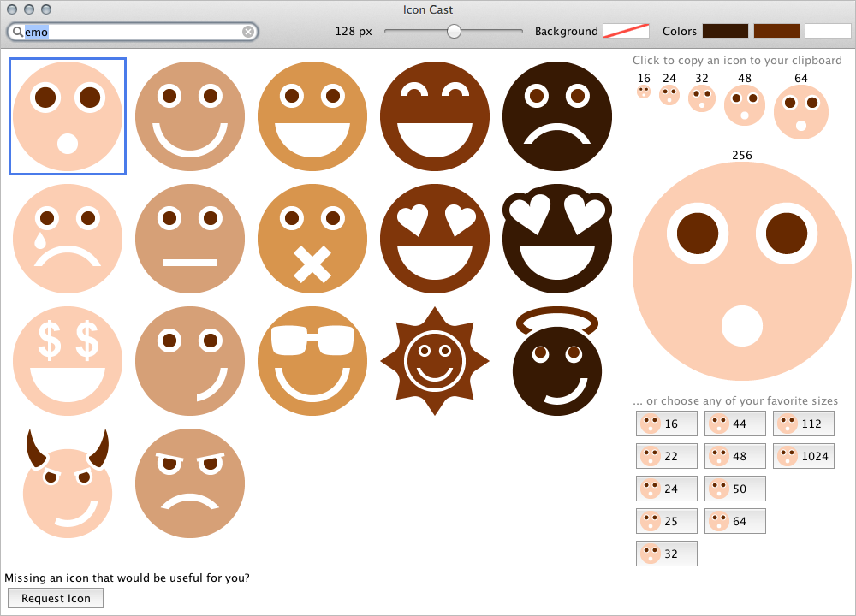This screenshot has width=856, height=616.
Task: Choose the 64 size button in favorites
Action: (x=734, y=521)
